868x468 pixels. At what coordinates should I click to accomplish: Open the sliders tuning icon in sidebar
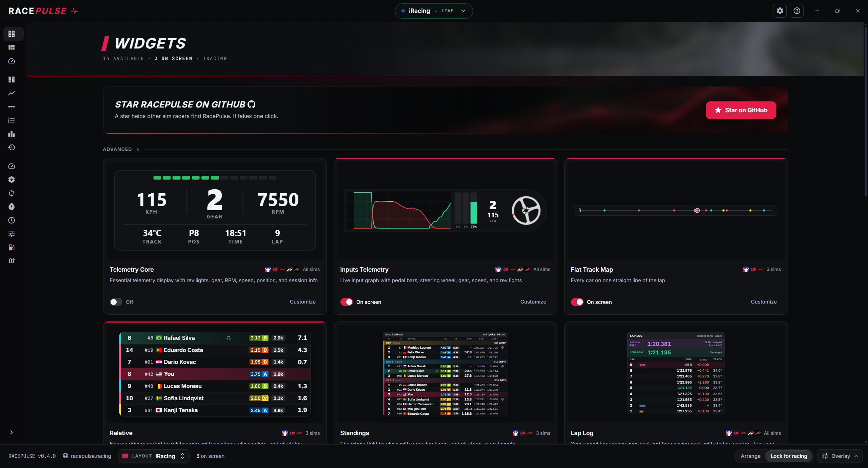pos(12,234)
